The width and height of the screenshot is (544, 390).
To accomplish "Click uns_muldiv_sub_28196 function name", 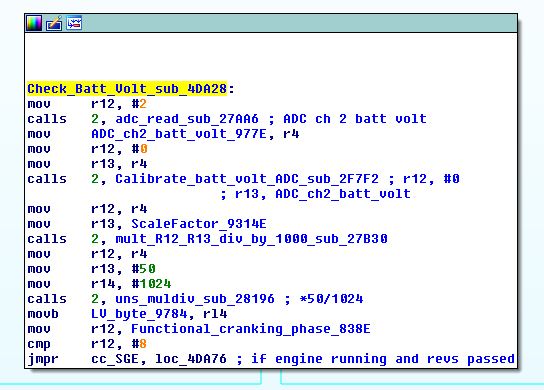I will click(x=195, y=299).
